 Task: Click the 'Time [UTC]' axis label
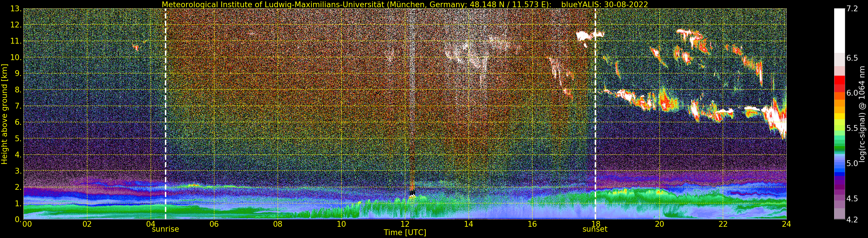405,233
